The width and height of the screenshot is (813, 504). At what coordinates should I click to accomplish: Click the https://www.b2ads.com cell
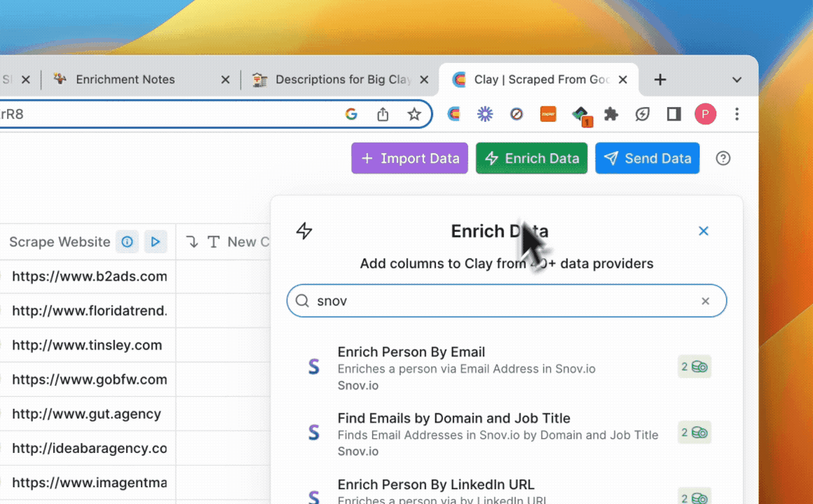coord(87,277)
